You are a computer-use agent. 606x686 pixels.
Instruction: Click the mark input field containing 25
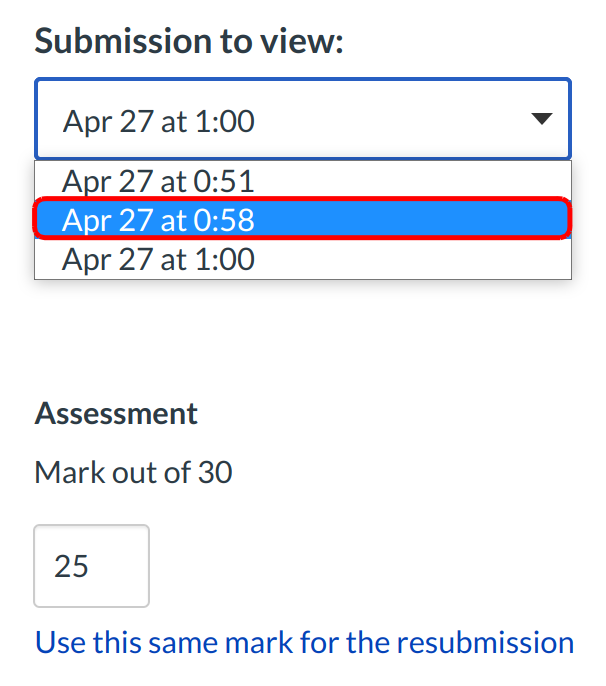[91, 566]
